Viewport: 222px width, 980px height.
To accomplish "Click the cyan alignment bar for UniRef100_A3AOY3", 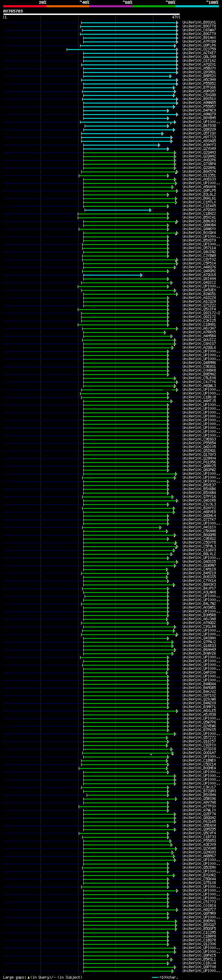I will click(121, 145).
